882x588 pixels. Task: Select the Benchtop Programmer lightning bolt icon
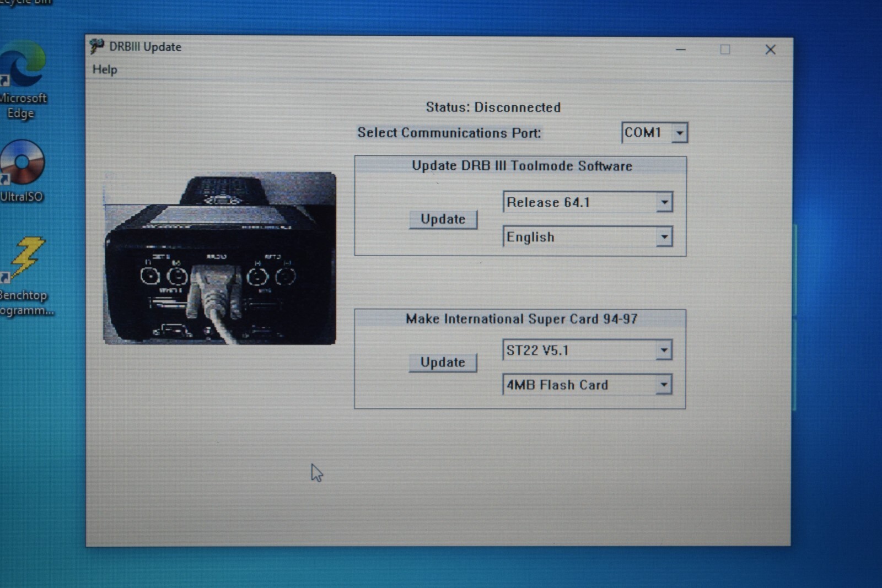point(26,258)
